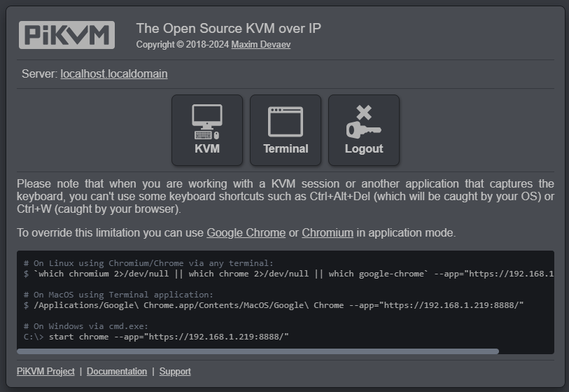The height and width of the screenshot is (392, 569).
Task: Visit the Chromium link
Action: click(327, 232)
